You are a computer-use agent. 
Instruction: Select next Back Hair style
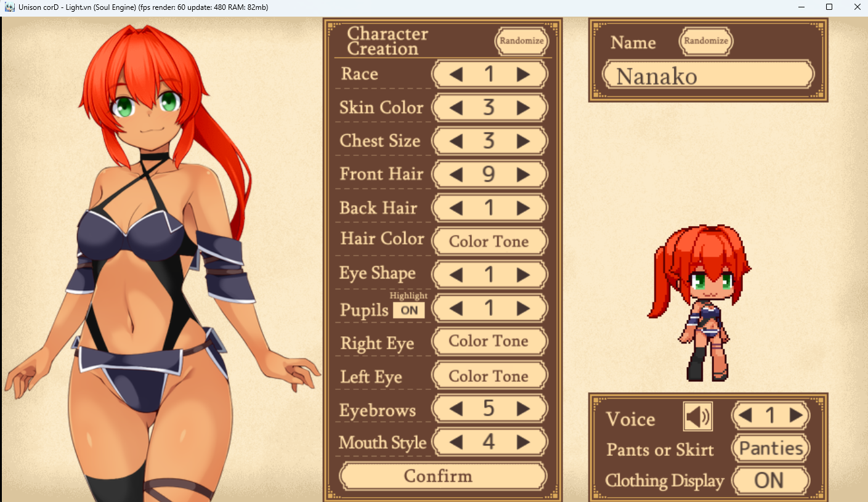(x=523, y=208)
